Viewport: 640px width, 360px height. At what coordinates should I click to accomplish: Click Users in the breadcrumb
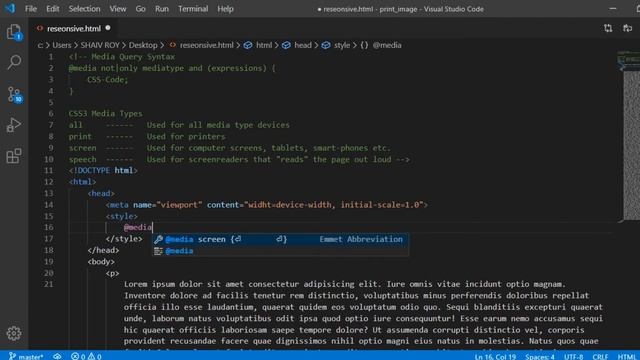click(62, 45)
